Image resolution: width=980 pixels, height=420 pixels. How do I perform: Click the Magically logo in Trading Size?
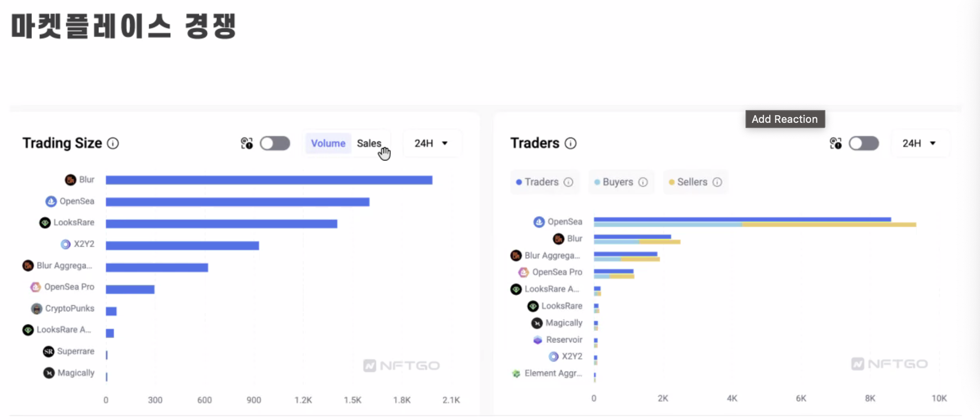49,373
